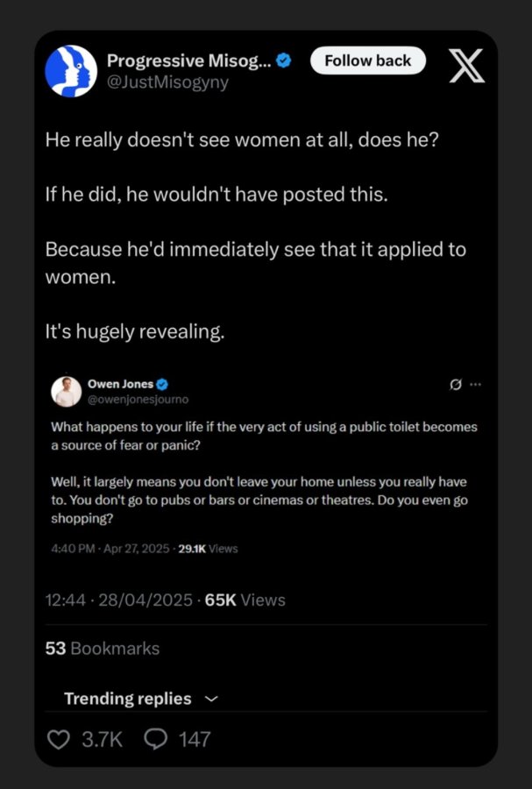Click the blue verified badge beside Progressive Misog...
The width and height of the screenshot is (532, 789).
pyautogui.click(x=284, y=60)
